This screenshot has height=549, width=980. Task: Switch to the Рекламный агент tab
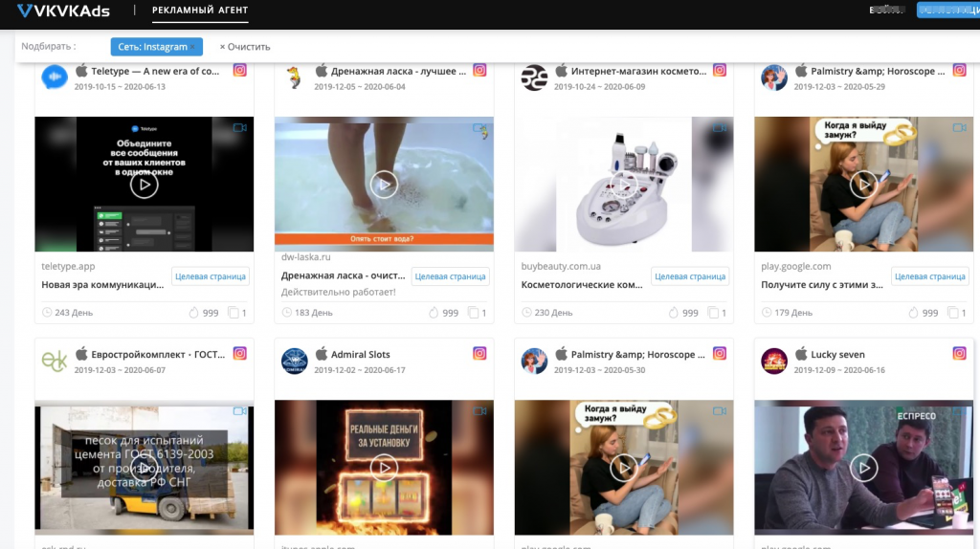[200, 10]
